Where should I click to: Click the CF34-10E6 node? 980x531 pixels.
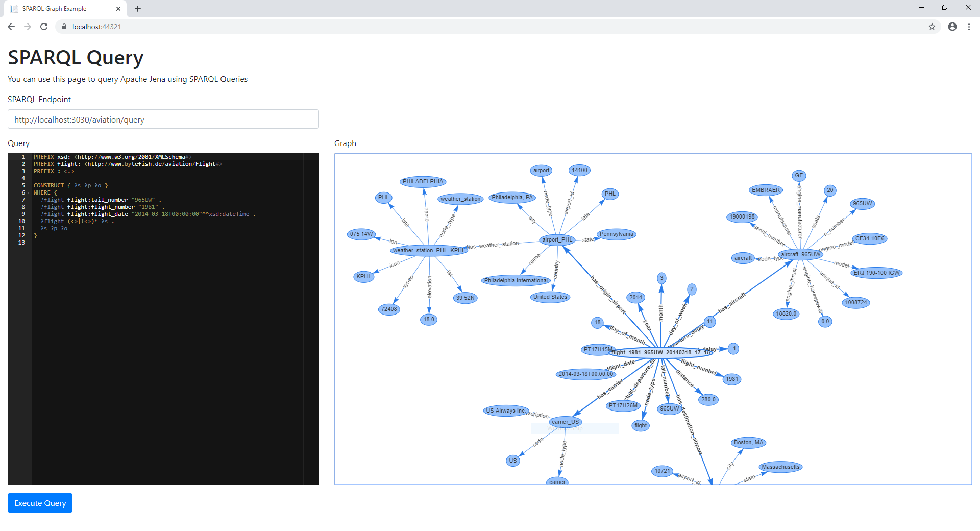click(x=870, y=238)
